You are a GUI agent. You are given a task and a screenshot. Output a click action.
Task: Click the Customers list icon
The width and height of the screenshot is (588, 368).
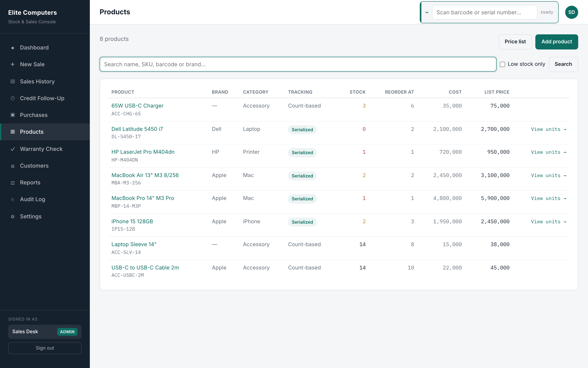13,166
